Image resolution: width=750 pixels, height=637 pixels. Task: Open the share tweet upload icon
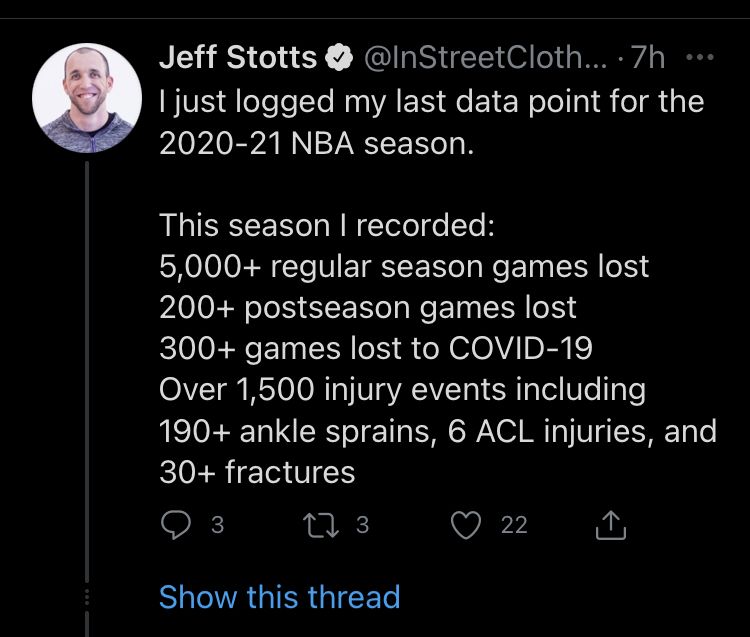click(x=611, y=525)
